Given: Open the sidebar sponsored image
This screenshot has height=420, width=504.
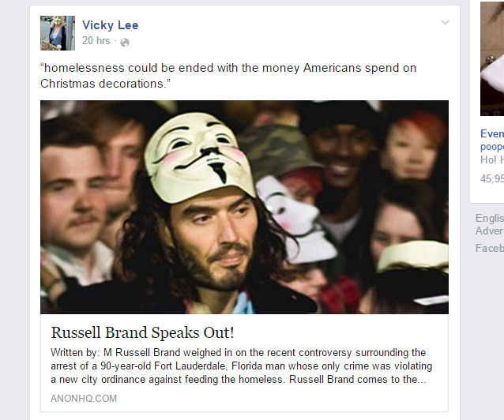Looking at the screenshot, I should tap(492, 58).
